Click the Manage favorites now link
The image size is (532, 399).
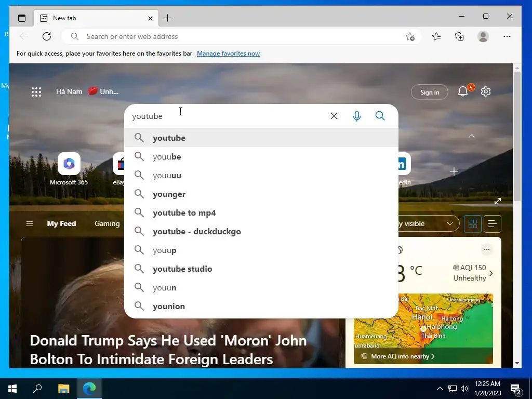tap(229, 54)
